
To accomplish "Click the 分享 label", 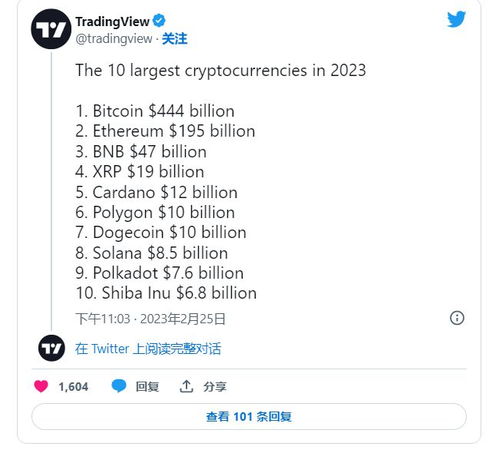I will tap(215, 387).
